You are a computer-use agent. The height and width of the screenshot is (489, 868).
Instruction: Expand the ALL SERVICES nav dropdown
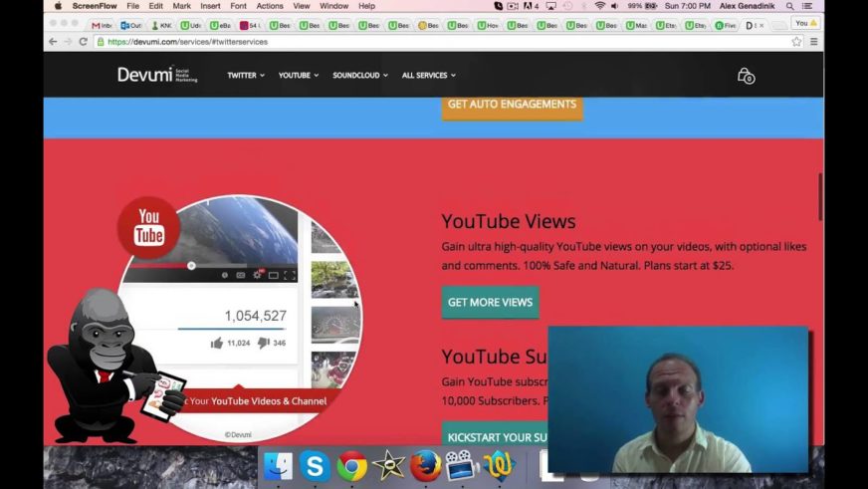[428, 76]
